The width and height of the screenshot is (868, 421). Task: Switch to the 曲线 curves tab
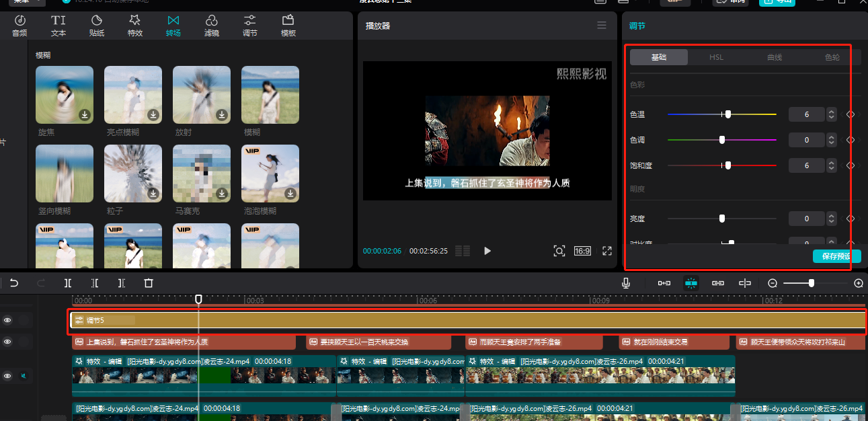pyautogui.click(x=775, y=57)
